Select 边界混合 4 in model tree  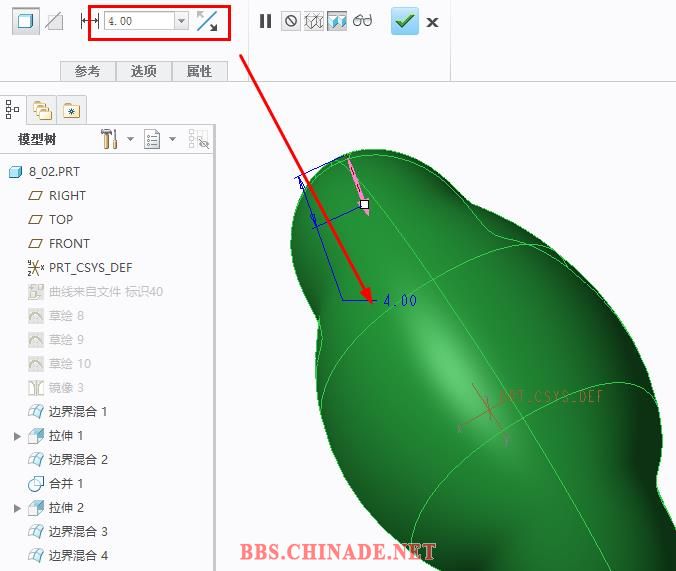(x=78, y=555)
